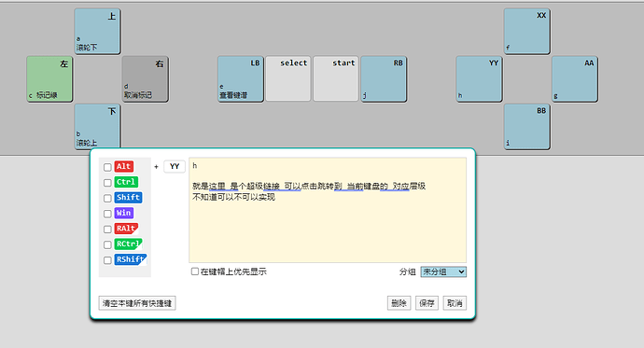Click the green Ctrl badge label
Screen dimensions: 644x348
pos(126,182)
